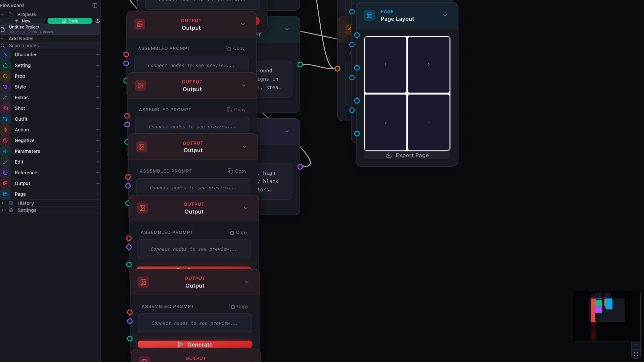The width and height of the screenshot is (644, 362).
Task: Click the Prop node icon
Action: [x=5, y=76]
